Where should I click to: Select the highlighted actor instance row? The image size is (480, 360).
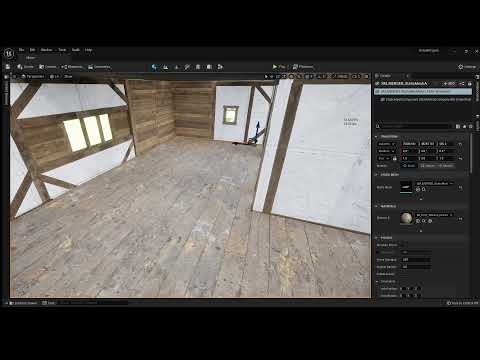[423, 91]
